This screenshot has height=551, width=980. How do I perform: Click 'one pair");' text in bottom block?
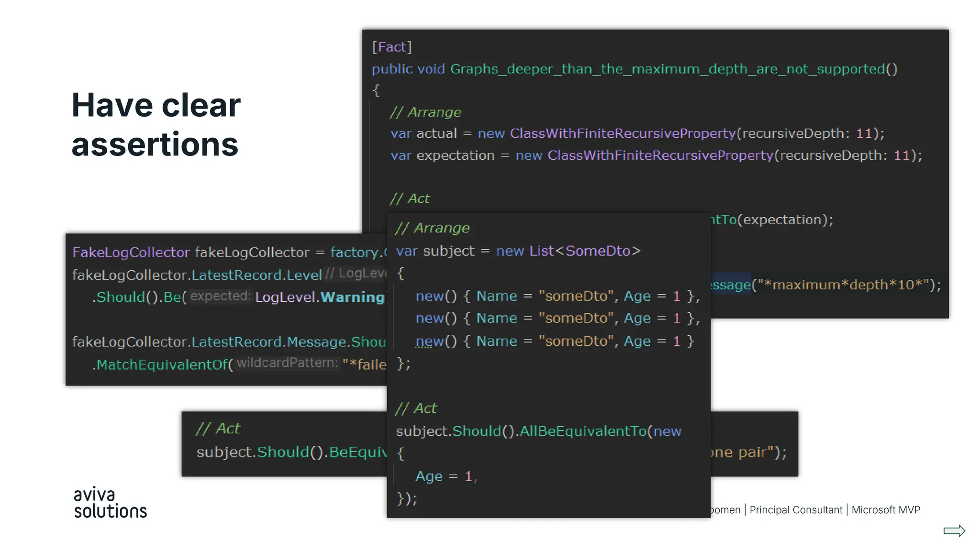[749, 452]
